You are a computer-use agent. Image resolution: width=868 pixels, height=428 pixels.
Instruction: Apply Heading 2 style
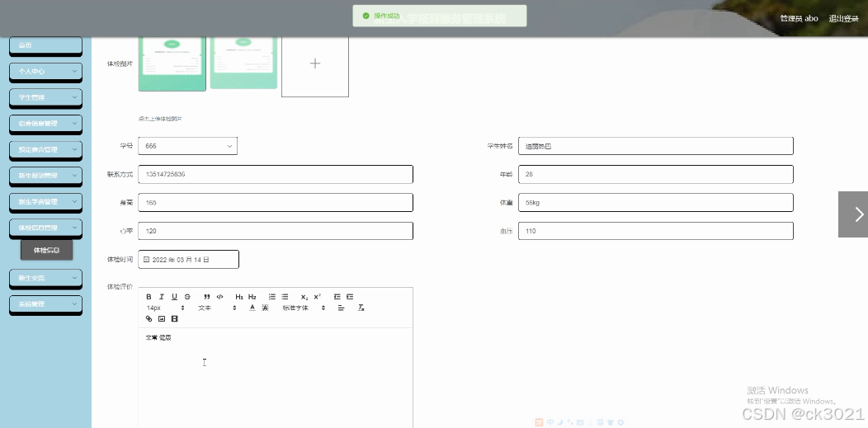[x=252, y=297]
